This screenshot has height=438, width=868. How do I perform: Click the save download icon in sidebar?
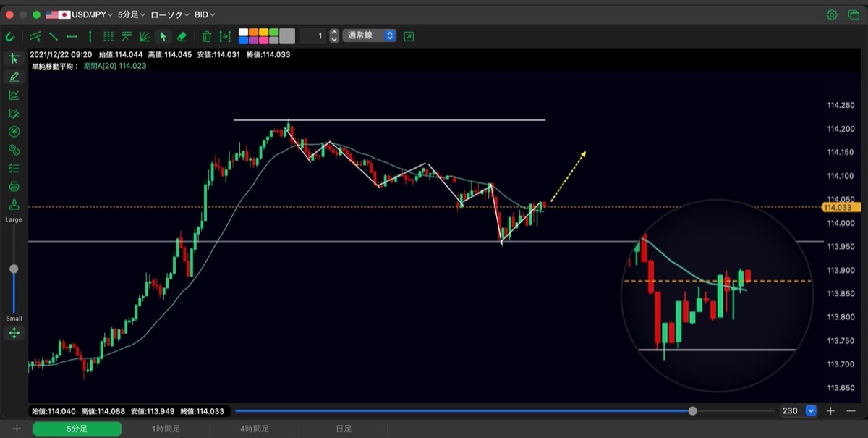14,203
